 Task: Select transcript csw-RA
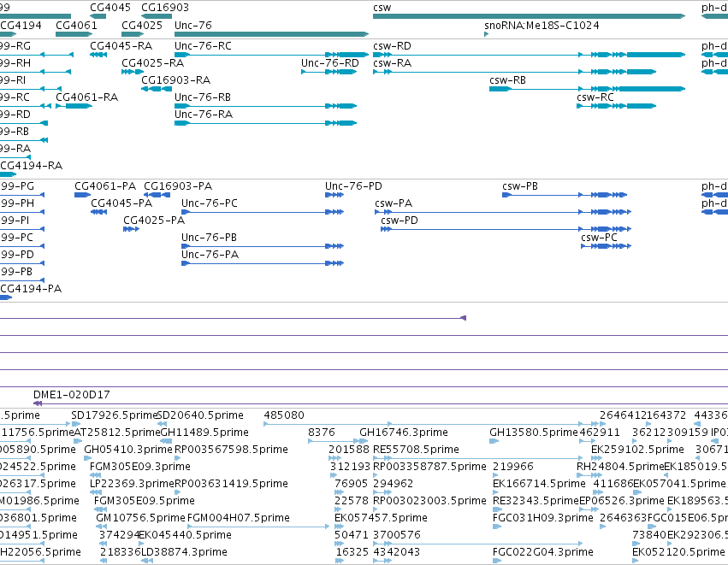tap(514, 72)
